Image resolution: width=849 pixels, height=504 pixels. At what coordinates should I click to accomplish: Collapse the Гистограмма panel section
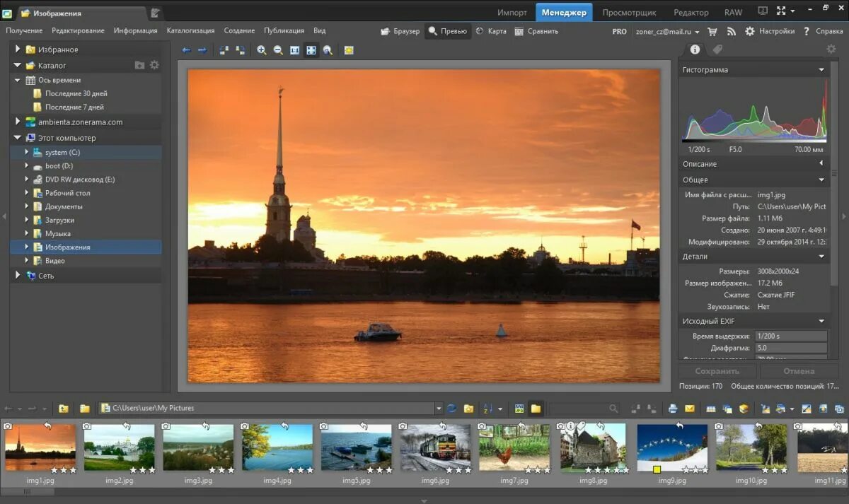point(821,70)
